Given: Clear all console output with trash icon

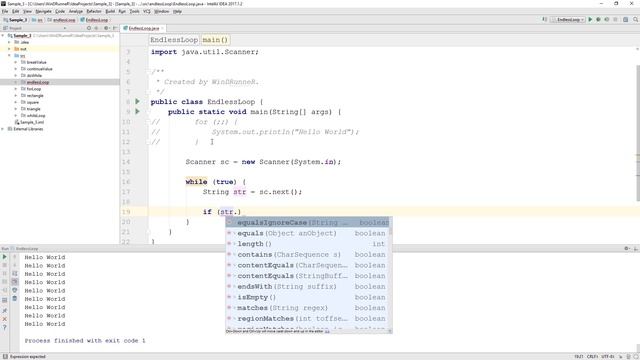Looking at the screenshot, I should (x=15, y=299).
